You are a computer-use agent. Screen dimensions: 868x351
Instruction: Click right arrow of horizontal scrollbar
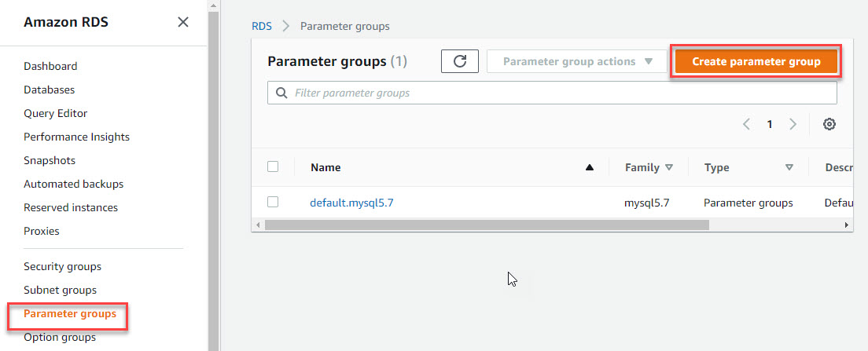(x=847, y=225)
